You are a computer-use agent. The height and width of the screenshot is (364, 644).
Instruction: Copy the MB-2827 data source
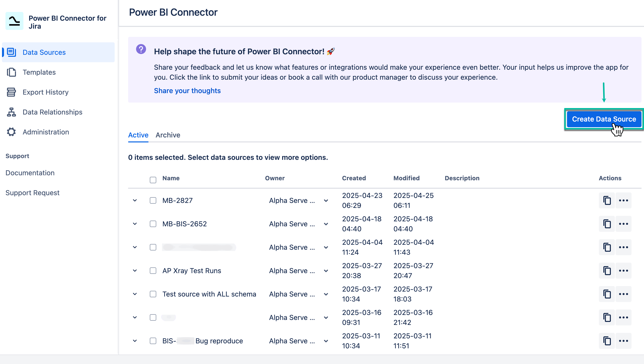(607, 200)
